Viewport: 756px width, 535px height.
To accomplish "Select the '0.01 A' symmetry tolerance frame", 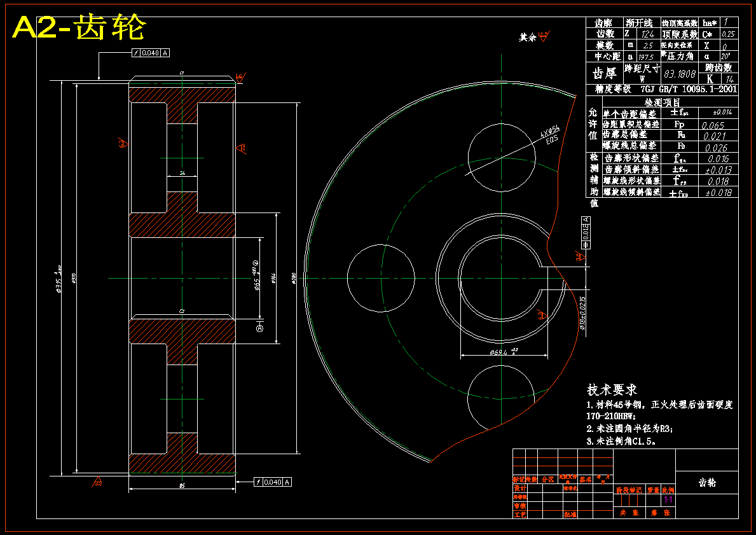I will coord(586,233).
